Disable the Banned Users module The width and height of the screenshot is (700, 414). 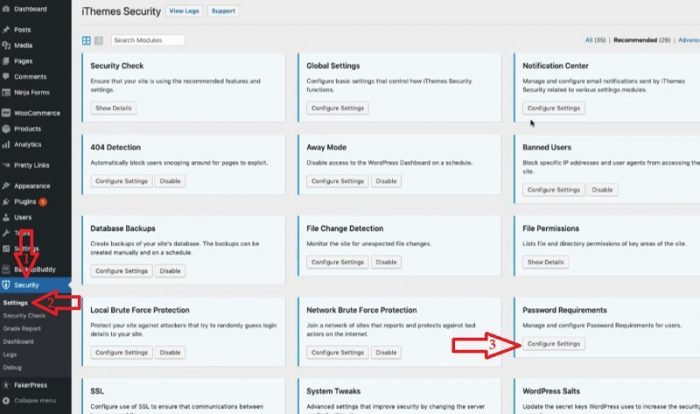click(602, 190)
